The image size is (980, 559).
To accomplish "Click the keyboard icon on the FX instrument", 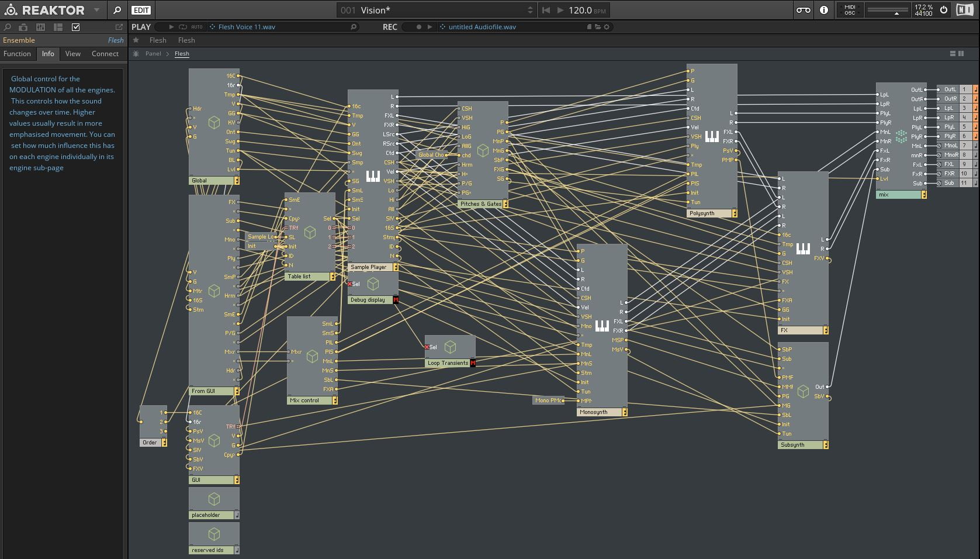I will pyautogui.click(x=803, y=249).
